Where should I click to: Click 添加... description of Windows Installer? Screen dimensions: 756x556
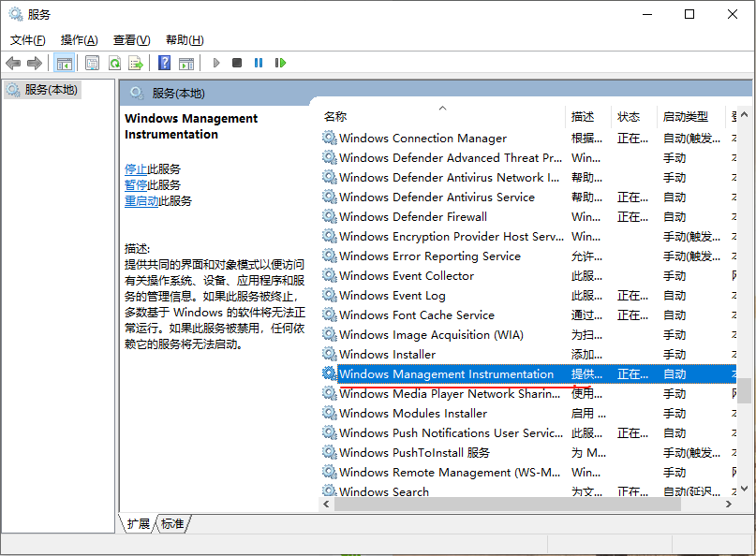586,355
